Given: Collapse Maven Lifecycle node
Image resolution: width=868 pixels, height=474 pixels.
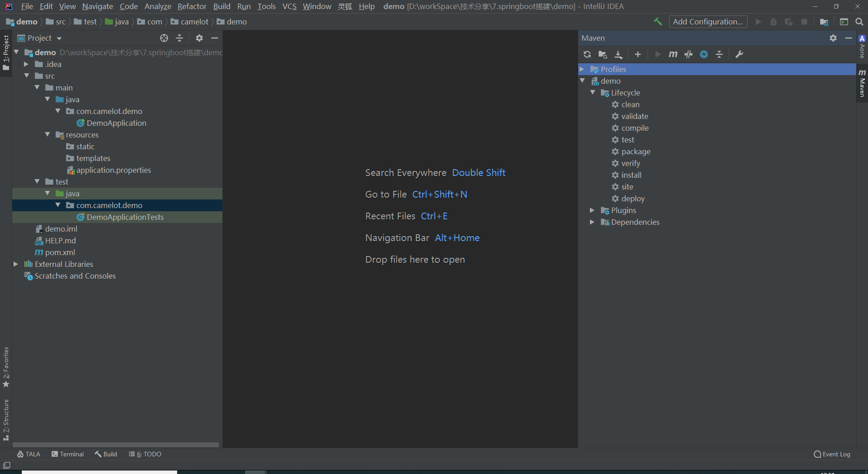Looking at the screenshot, I should pyautogui.click(x=593, y=93).
